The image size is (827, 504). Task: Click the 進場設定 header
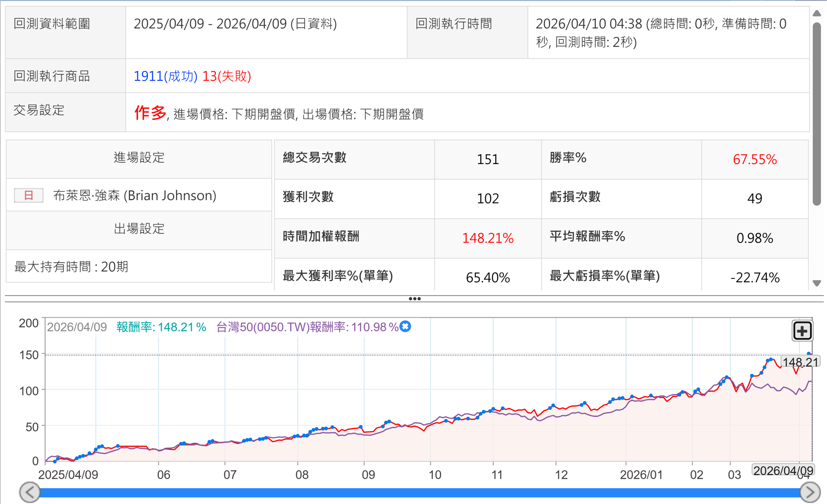[x=139, y=158]
